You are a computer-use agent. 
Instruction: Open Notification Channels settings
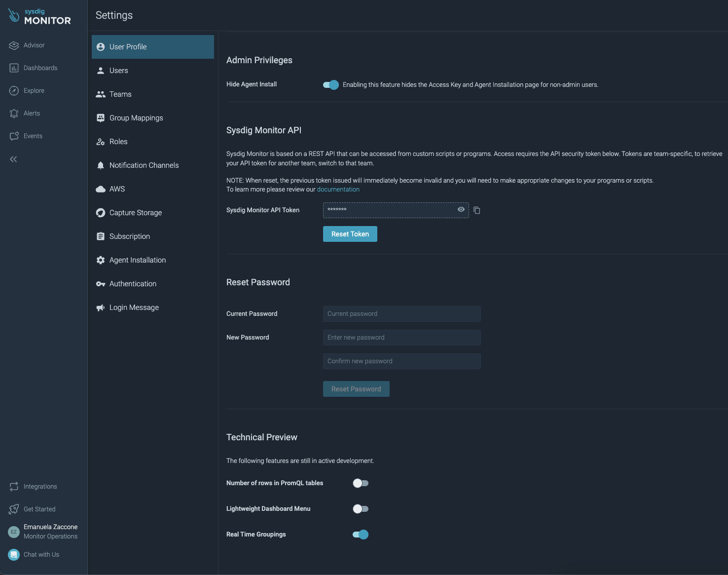(153, 165)
